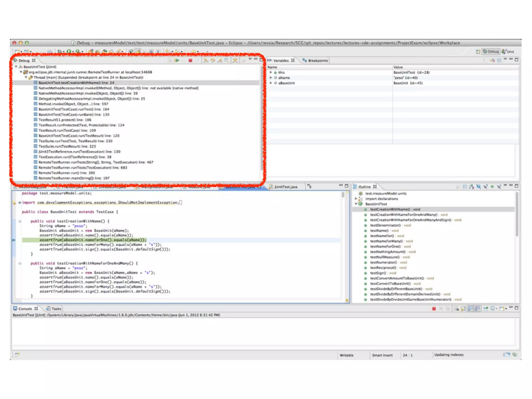The image size is (532, 399).
Task: Toggle Scroll Lock in Console toolbar
Action: 463,309
